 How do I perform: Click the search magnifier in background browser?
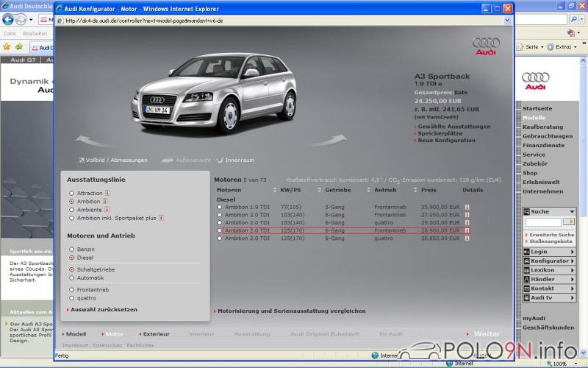click(574, 19)
